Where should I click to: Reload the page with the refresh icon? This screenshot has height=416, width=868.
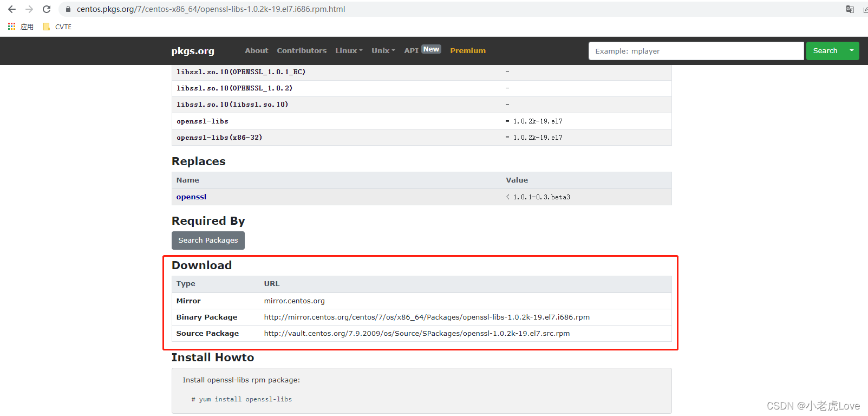pyautogui.click(x=47, y=9)
